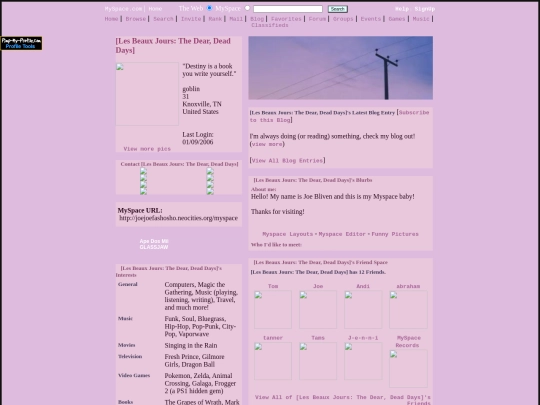This screenshot has height=405, width=540.
Task: Open the Browse menu item
Action: click(x=136, y=19)
